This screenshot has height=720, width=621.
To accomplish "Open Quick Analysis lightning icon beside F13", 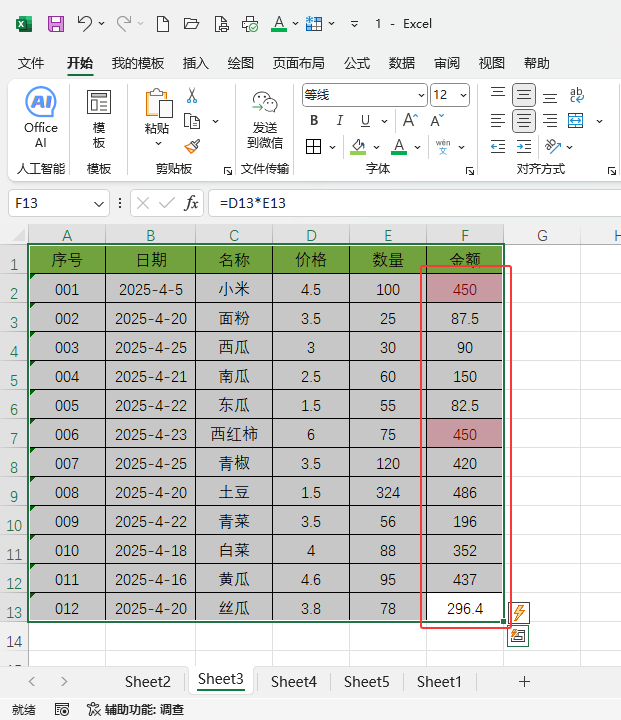I will [x=519, y=612].
